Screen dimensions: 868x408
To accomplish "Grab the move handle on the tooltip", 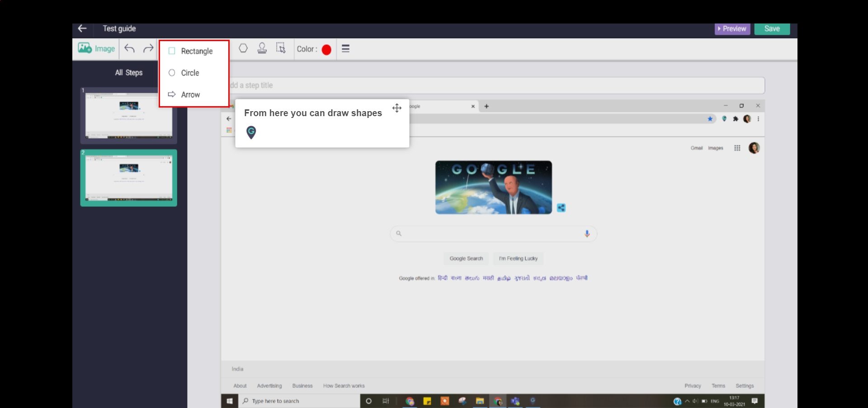I will click(x=397, y=108).
